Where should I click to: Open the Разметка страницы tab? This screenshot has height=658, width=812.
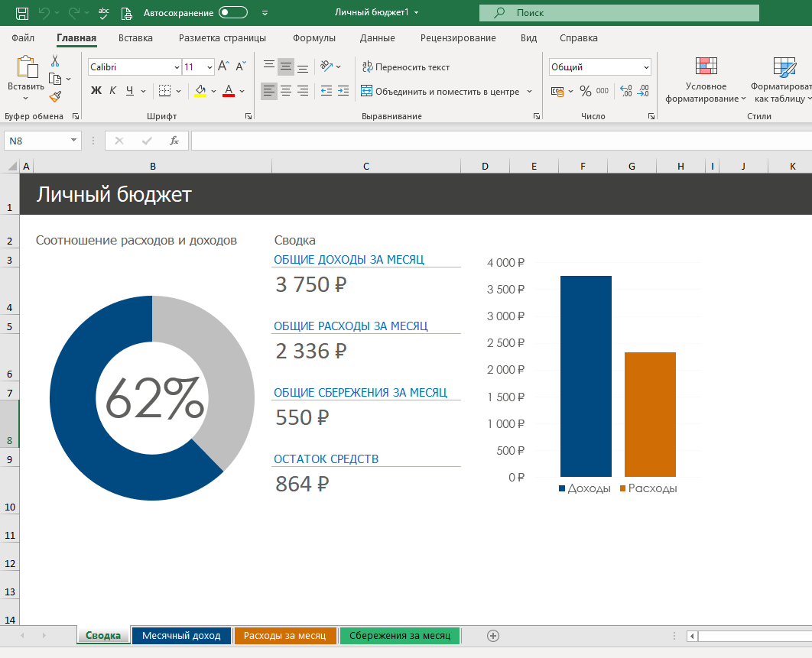pyautogui.click(x=222, y=37)
